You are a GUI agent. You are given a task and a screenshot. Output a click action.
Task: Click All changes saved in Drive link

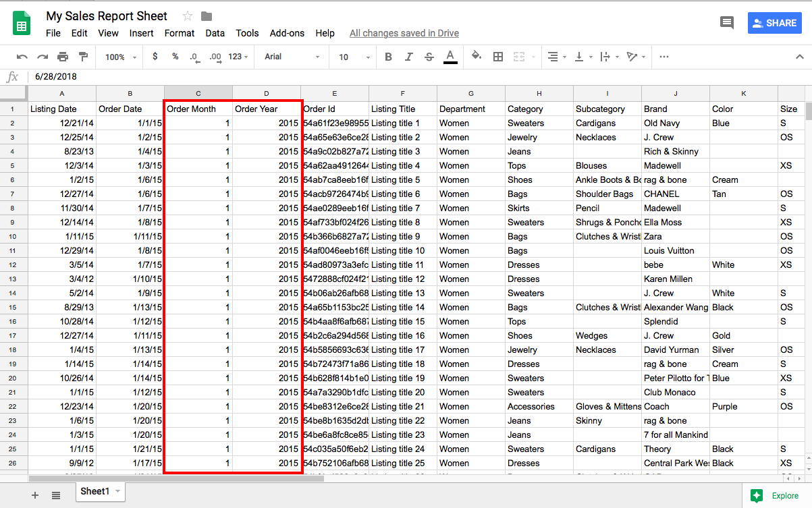(x=404, y=33)
